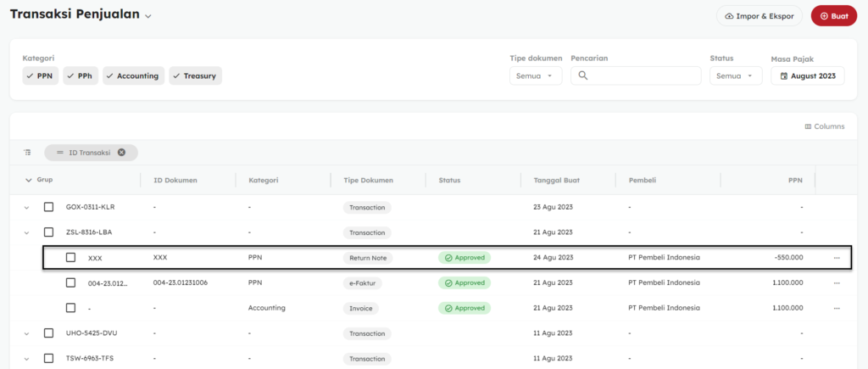Open the Masa Pajak August 2023 picker
Screen dimensions: 868x369
[x=808, y=75]
